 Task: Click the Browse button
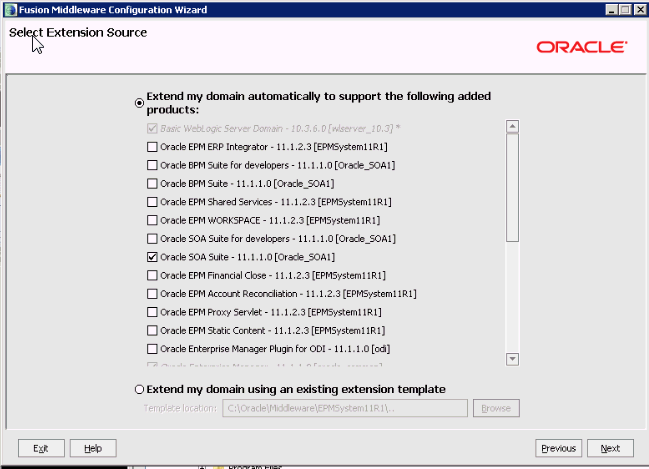click(x=496, y=408)
